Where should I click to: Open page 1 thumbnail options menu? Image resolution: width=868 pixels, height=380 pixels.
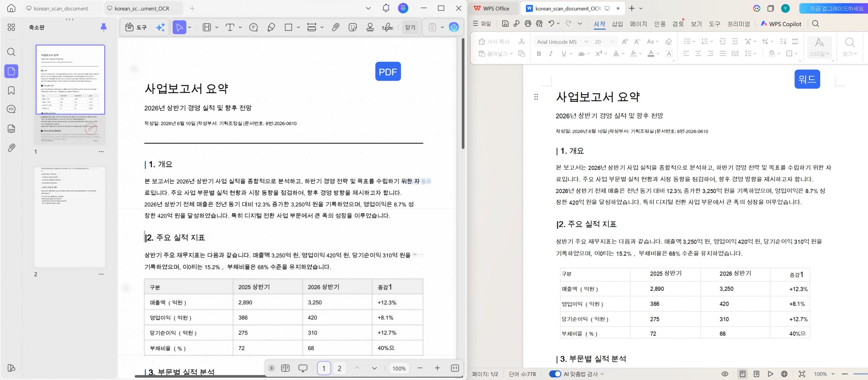tap(101, 152)
